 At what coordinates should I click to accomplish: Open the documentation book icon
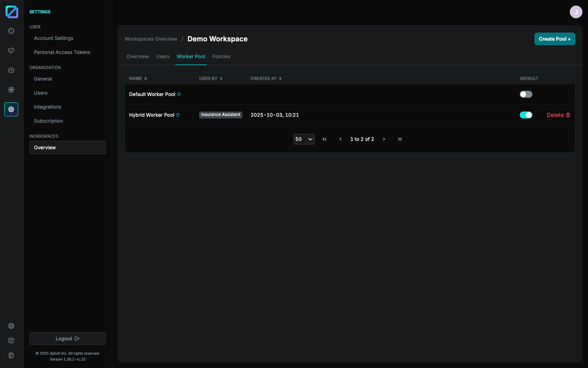point(11,355)
